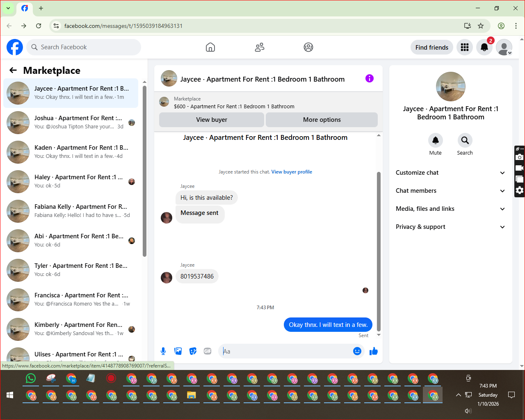Expand Media, files and links section

coord(451,209)
